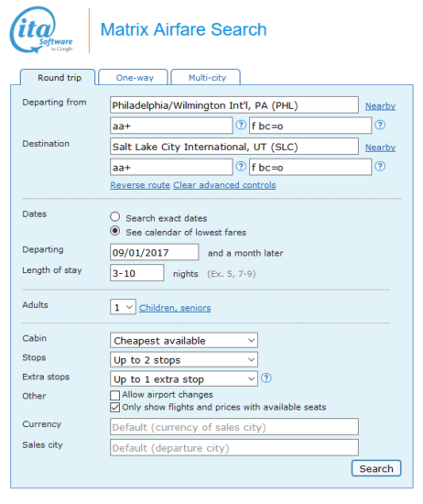The image size is (423, 504).
Task: Open help icon beside destination routing codes
Action: click(241, 167)
